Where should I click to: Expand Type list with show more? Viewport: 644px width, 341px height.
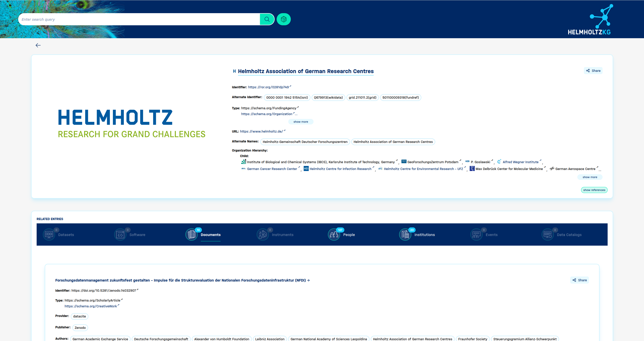(x=301, y=122)
